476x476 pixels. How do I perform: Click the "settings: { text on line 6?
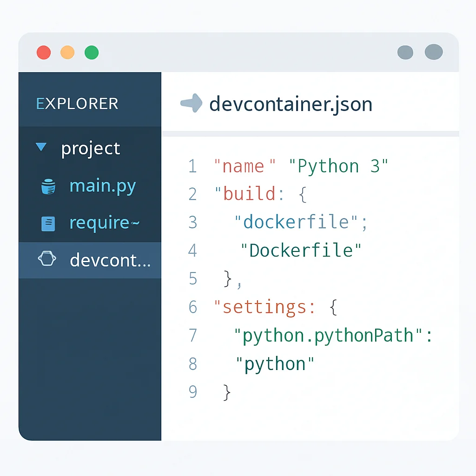(x=275, y=307)
